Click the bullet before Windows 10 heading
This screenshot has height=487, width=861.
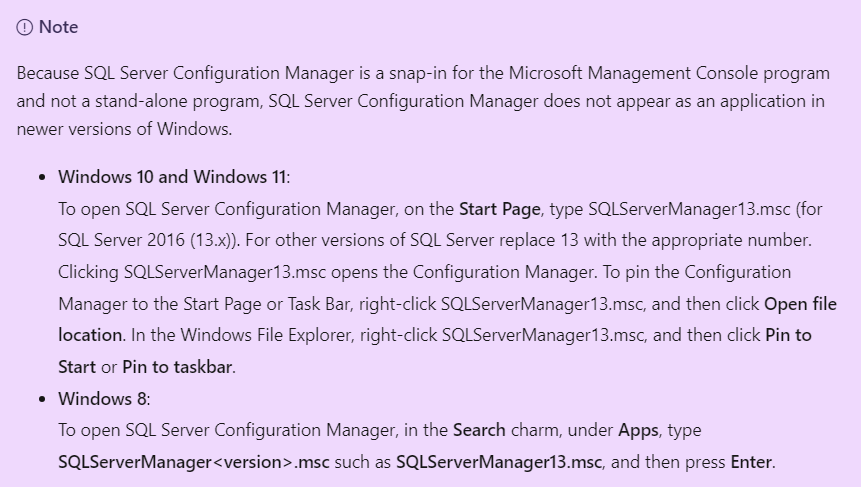(42, 177)
